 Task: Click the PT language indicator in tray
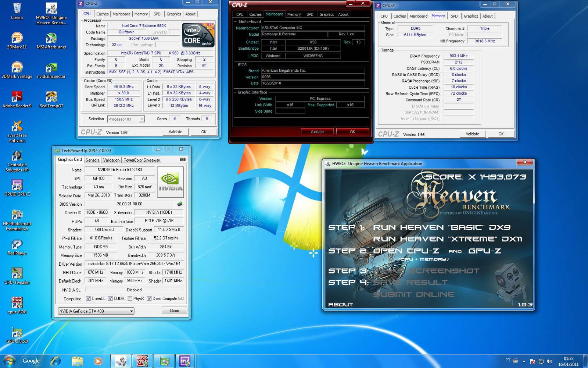pyautogui.click(x=508, y=360)
